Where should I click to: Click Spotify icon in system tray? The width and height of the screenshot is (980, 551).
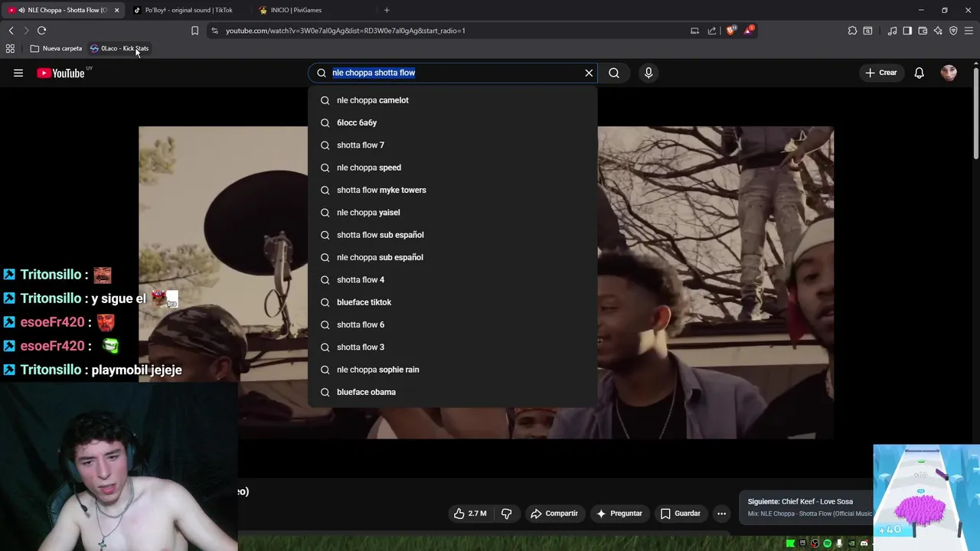[x=827, y=543]
